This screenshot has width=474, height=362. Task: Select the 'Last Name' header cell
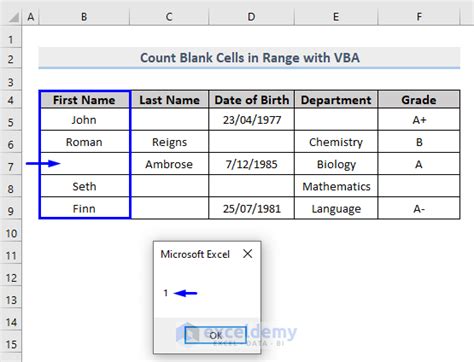169,100
